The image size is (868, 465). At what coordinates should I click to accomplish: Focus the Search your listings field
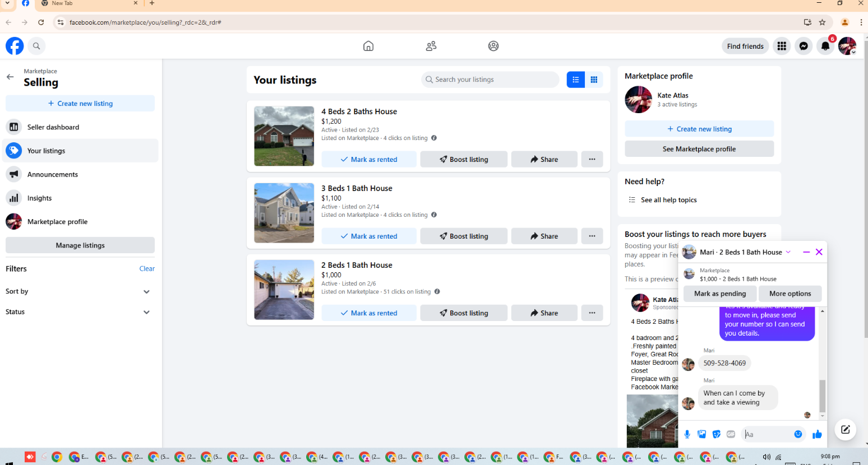[x=490, y=80]
